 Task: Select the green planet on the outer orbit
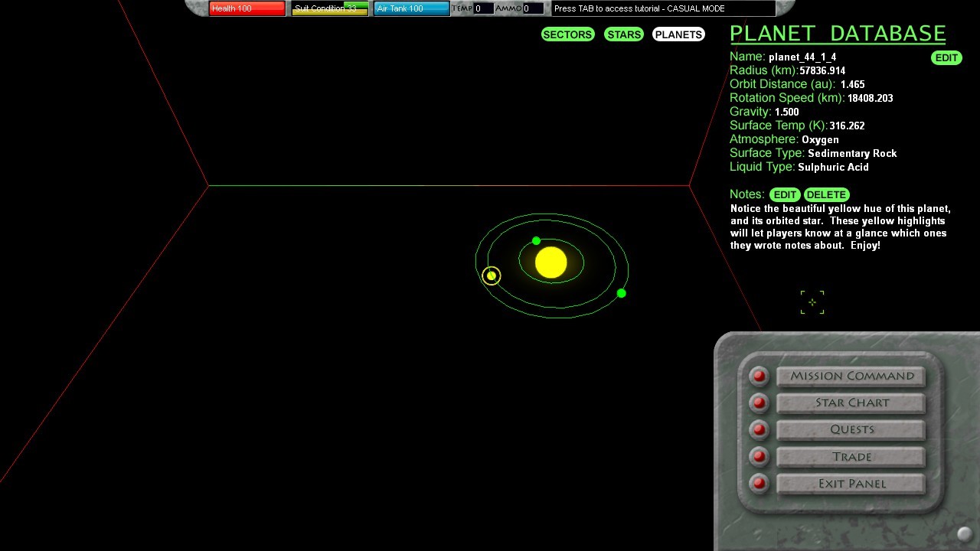point(621,293)
